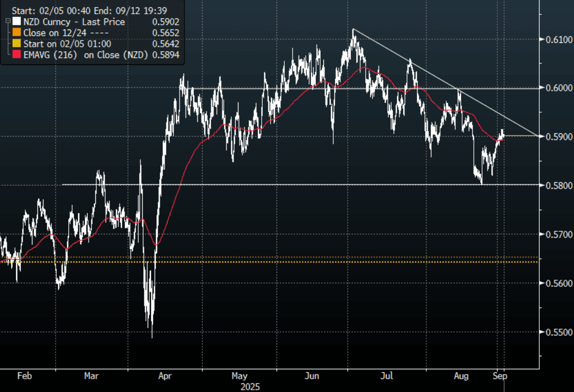Click the red EMAVG color swatch
This screenshot has height=392, width=574.
point(18,53)
